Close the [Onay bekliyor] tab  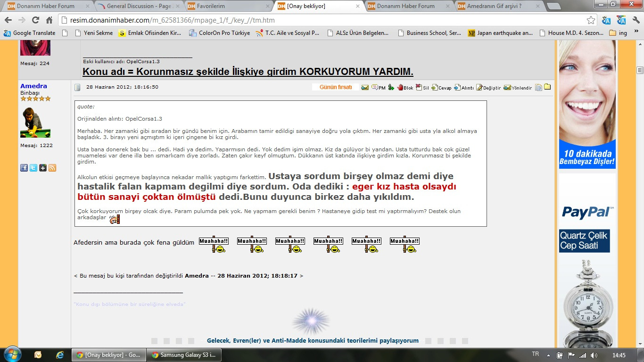point(358,6)
